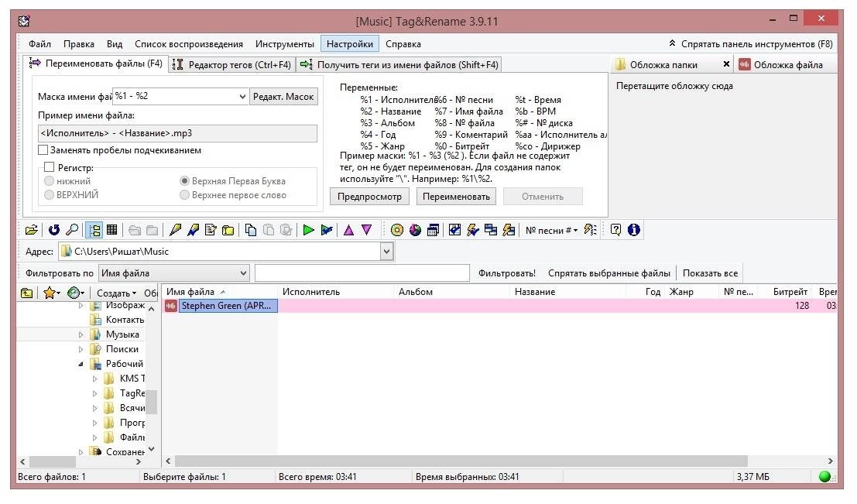Click the purple down triangle icon
Viewport: 857px width, 504px height.
point(367,230)
